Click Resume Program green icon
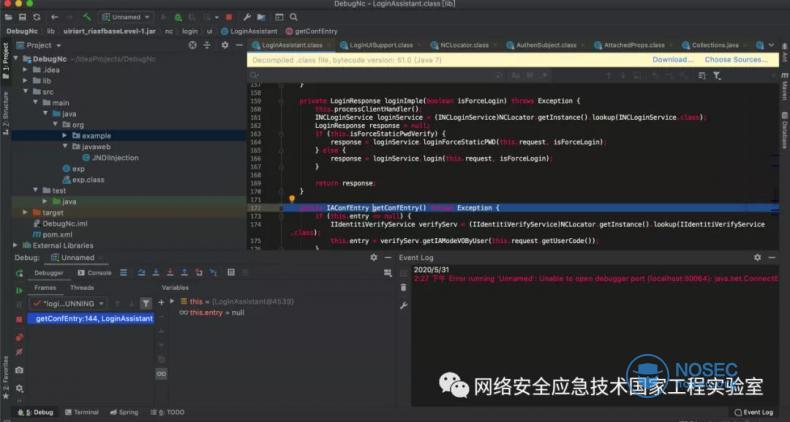Screen dimensions: 790x422 coord(19,291)
